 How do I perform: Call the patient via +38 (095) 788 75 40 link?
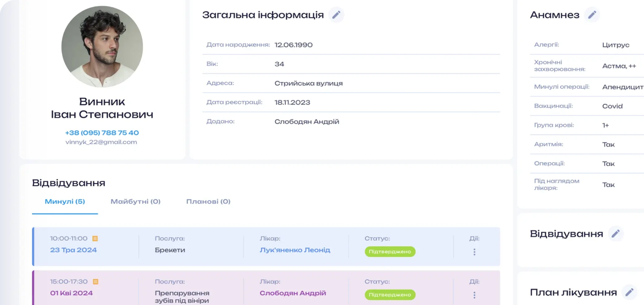[x=102, y=133]
